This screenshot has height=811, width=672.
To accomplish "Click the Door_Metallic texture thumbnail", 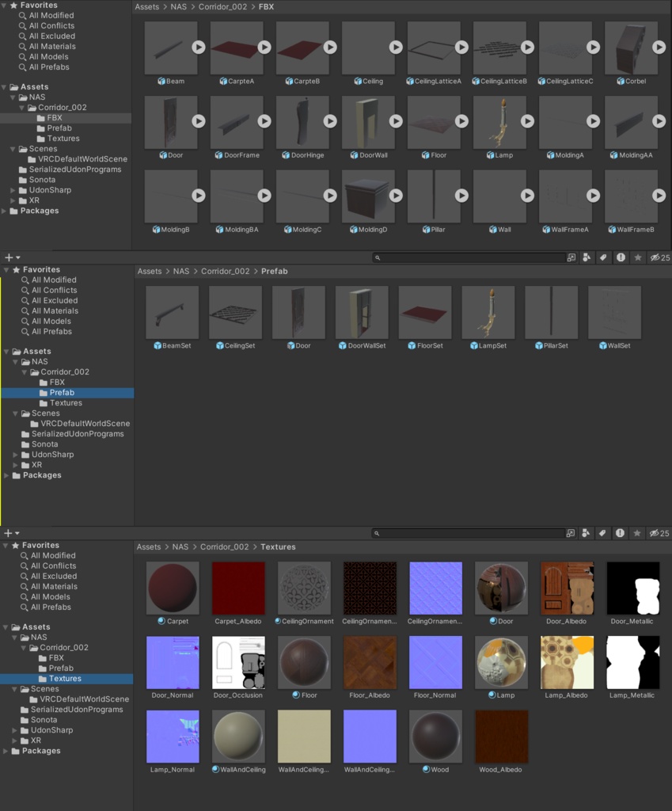I will point(632,588).
